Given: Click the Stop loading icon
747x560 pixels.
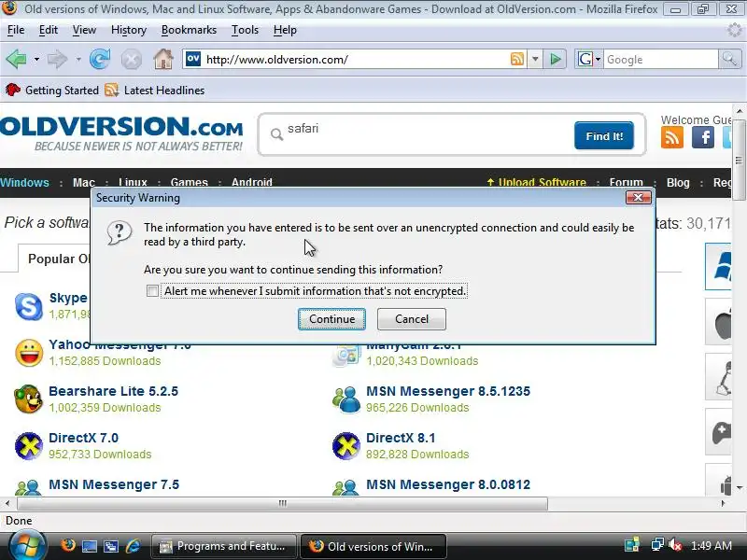Looking at the screenshot, I should [x=131, y=60].
